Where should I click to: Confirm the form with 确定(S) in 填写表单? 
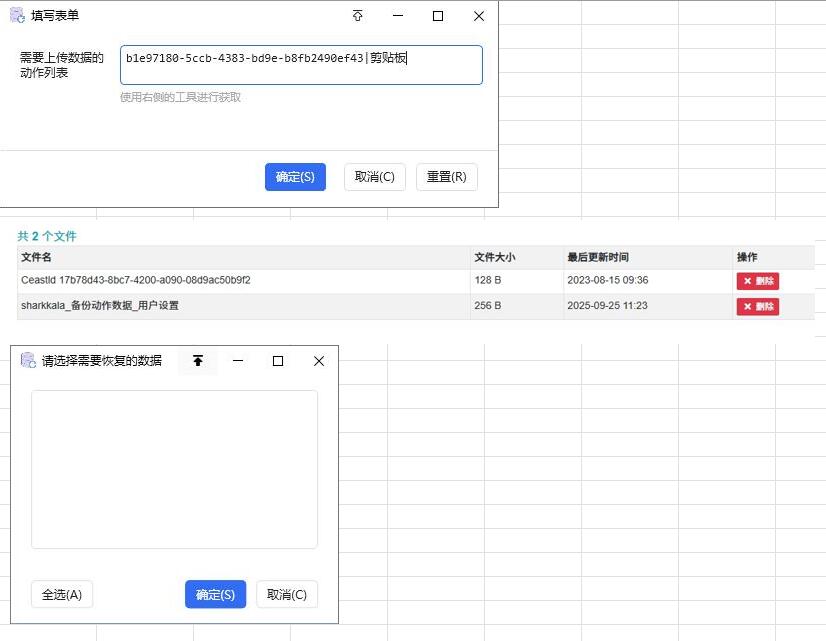295,177
